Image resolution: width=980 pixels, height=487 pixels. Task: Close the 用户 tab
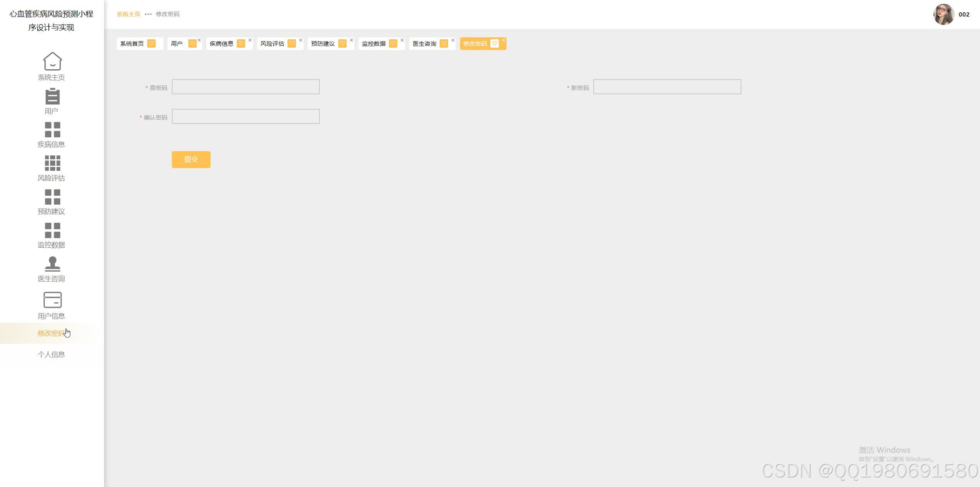point(199,40)
